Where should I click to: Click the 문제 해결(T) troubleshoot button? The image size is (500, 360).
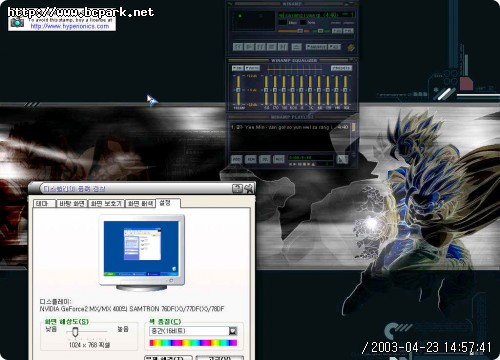169,358
